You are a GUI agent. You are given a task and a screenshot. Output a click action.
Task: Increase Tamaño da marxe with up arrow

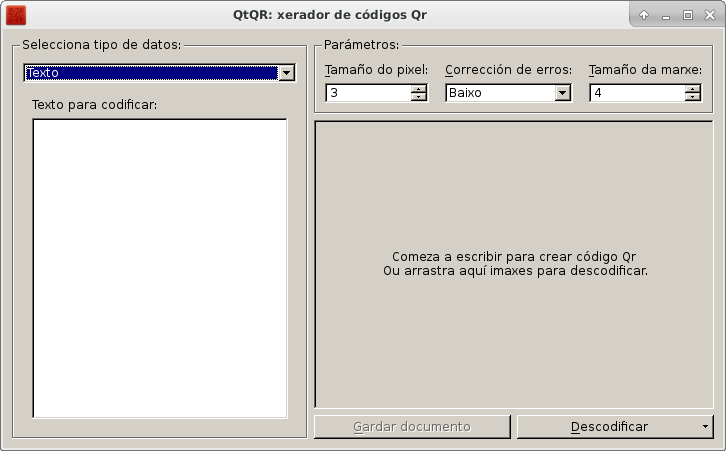[x=692, y=89]
